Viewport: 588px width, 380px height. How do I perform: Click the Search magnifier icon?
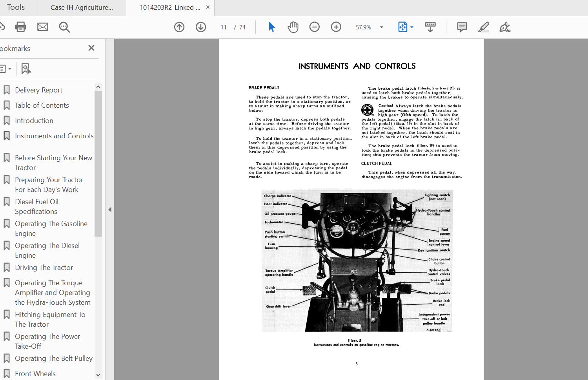click(64, 27)
